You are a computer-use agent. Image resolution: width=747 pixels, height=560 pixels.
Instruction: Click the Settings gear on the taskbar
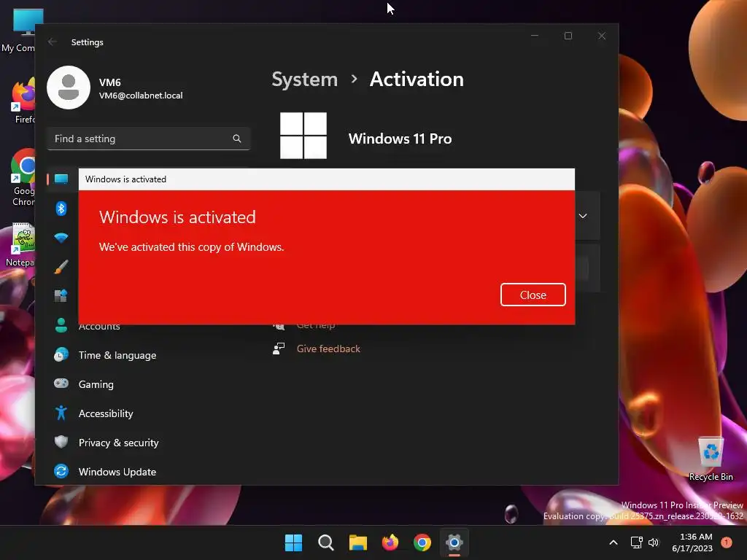454,542
